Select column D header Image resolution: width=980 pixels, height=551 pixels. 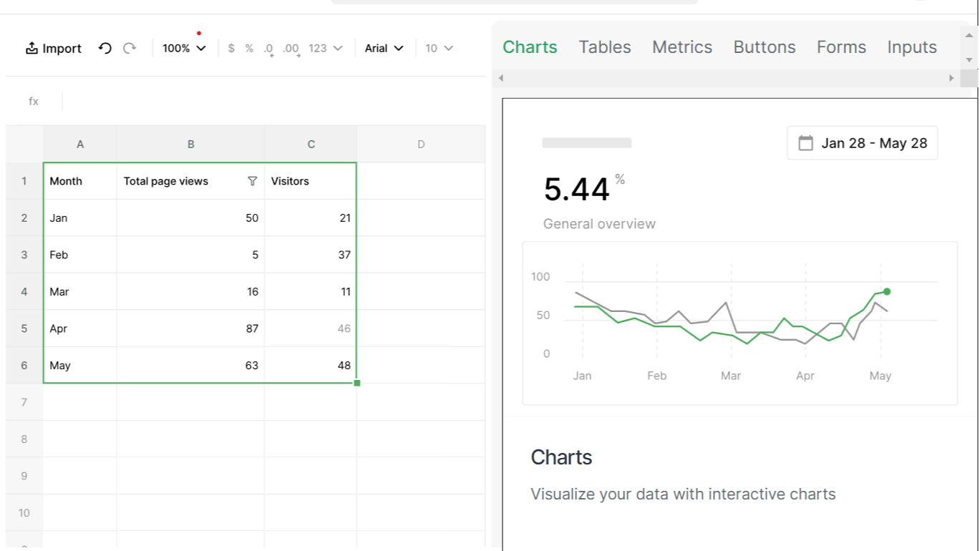(x=420, y=144)
